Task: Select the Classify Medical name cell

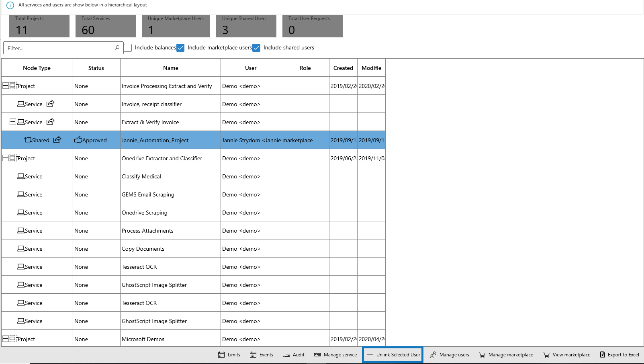Action: click(171, 176)
